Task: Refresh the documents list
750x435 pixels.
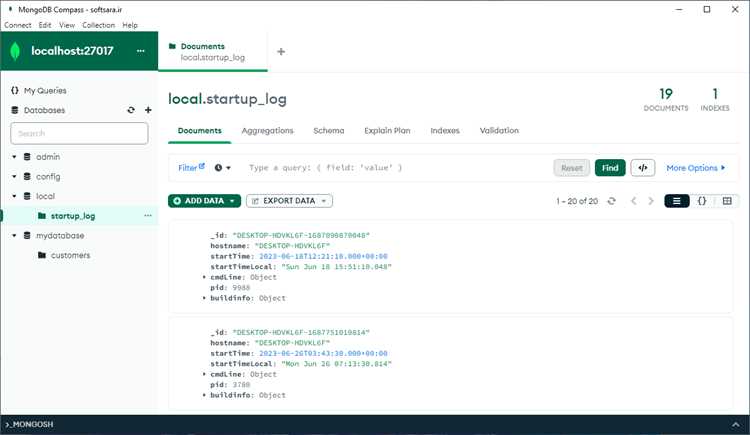Action: (x=612, y=201)
